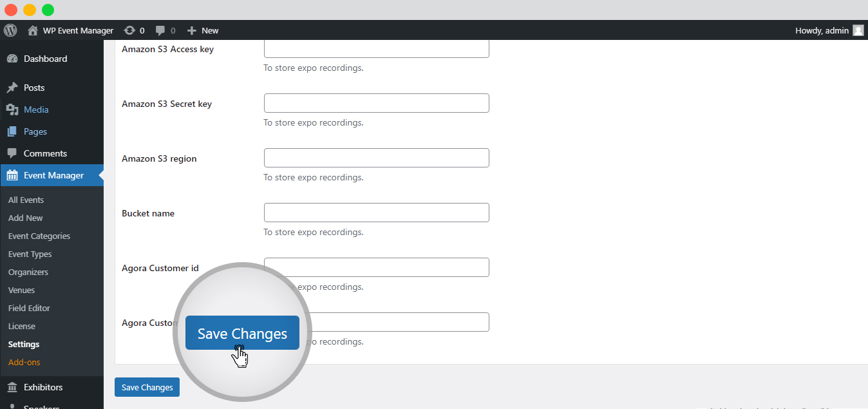The width and height of the screenshot is (868, 409).
Task: Focus the Amazon S3 Secret key field
Action: point(377,103)
